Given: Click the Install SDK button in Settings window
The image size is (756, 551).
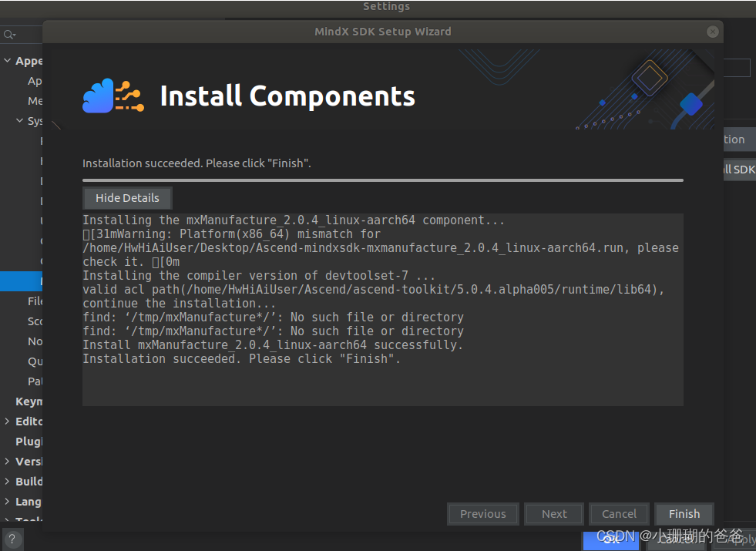Looking at the screenshot, I should tap(739, 170).
